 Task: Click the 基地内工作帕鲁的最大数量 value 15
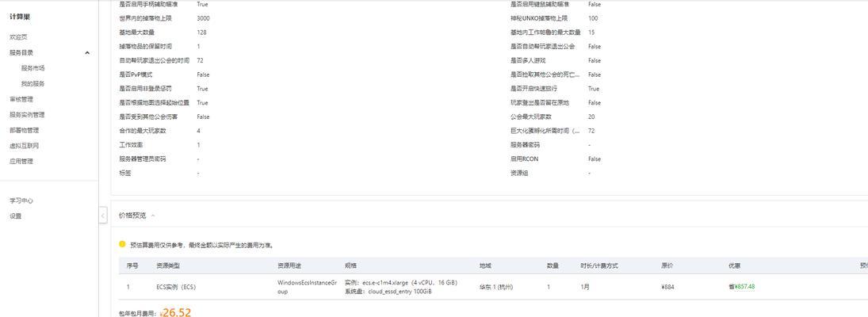pos(592,32)
